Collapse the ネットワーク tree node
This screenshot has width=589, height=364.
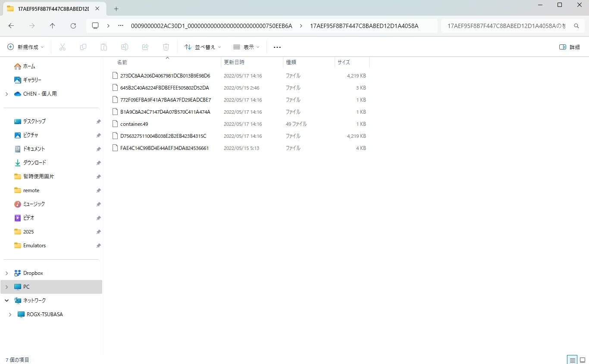tap(6, 301)
